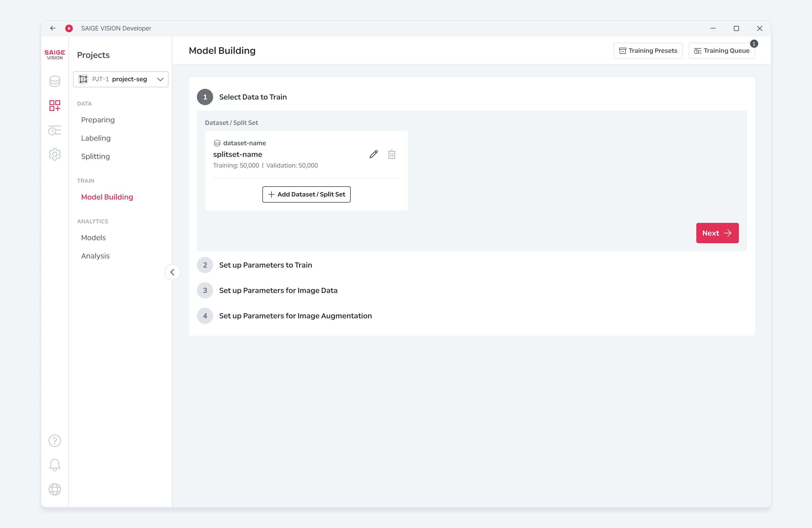Click Training: 50,000 count text

[x=236, y=166]
